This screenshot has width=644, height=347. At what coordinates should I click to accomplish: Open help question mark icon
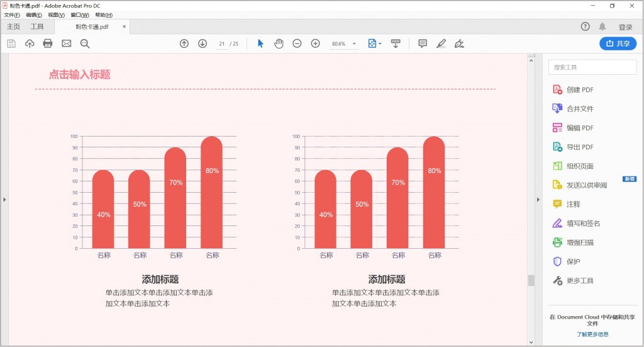586,26
